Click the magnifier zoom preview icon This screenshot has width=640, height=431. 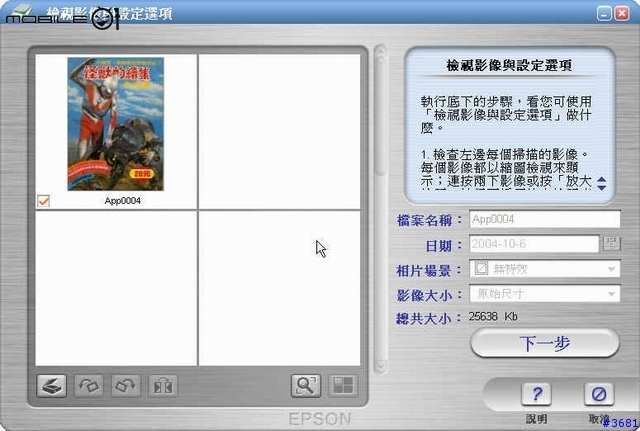pyautogui.click(x=306, y=386)
